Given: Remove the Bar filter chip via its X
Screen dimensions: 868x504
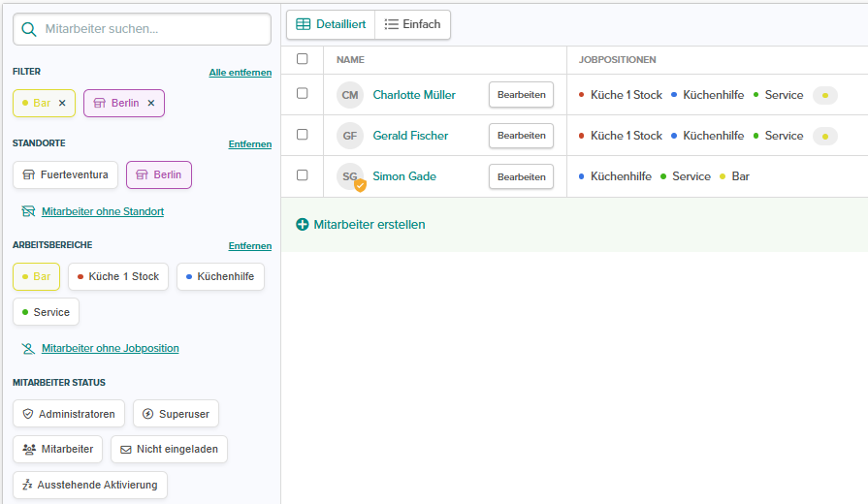Looking at the screenshot, I should point(62,103).
